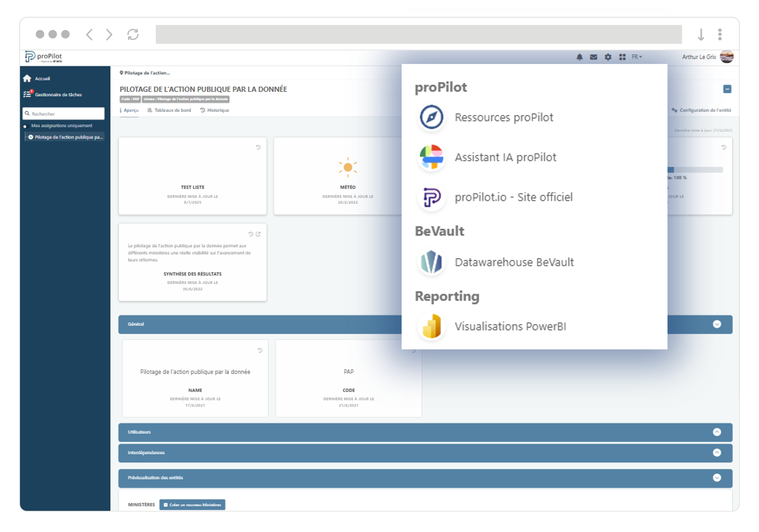Open the FR language dropdown
The height and width of the screenshot is (532, 759).
coord(636,57)
